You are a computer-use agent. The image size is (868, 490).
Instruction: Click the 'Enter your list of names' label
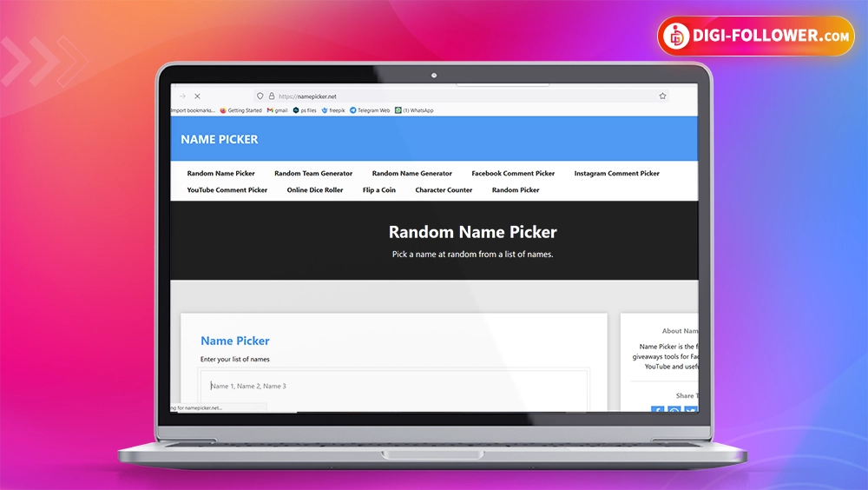(x=234, y=359)
